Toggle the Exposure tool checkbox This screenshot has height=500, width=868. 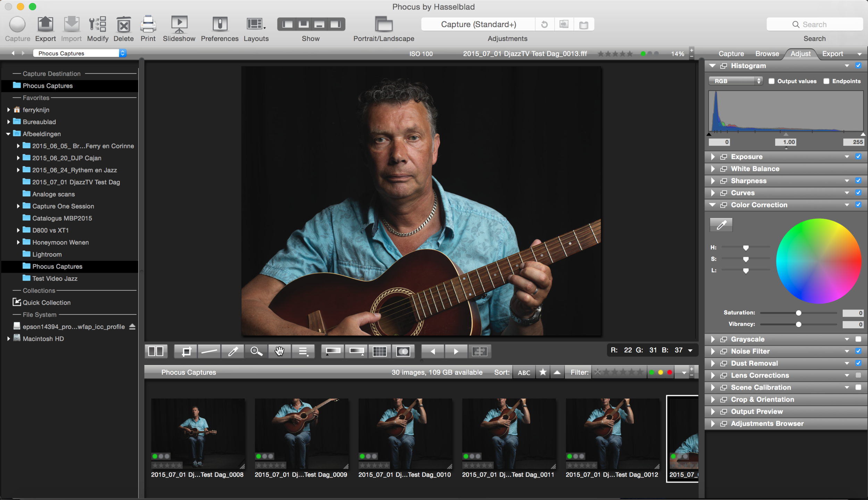coord(858,156)
